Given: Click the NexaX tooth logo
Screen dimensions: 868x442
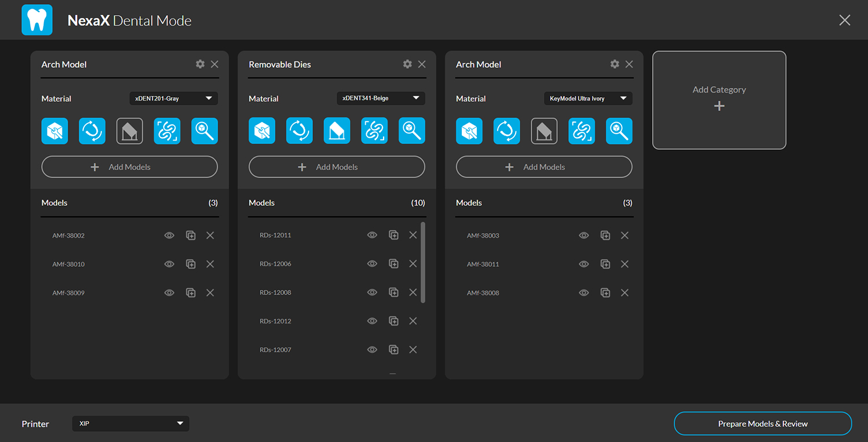Looking at the screenshot, I should (37, 20).
